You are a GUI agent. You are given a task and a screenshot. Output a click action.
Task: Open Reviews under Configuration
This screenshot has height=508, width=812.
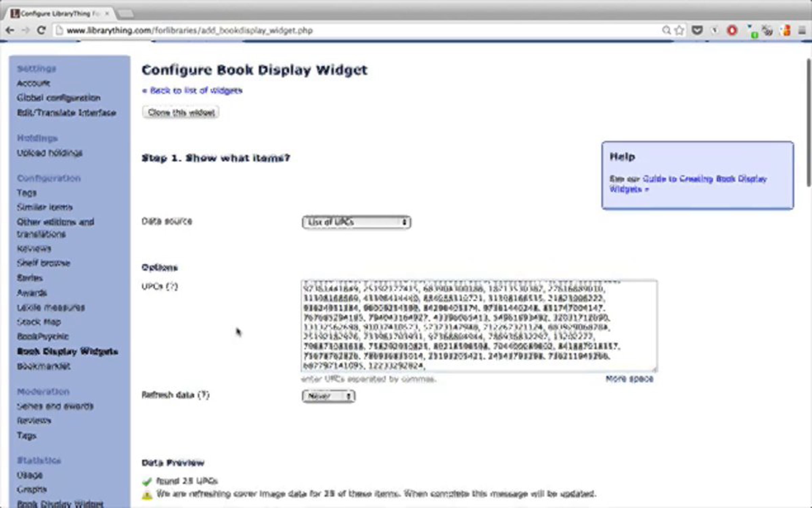[x=34, y=249]
